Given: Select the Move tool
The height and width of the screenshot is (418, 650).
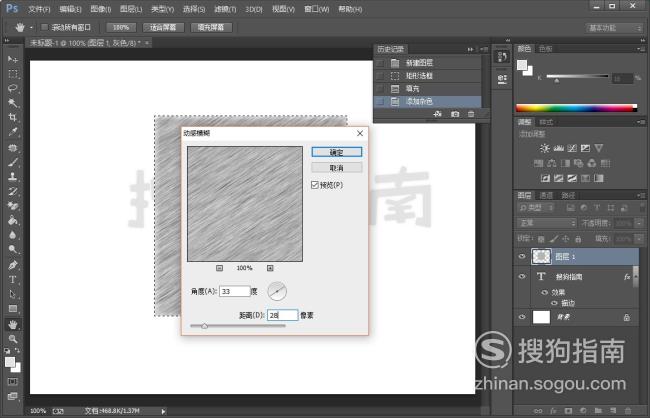Looking at the screenshot, I should click(x=12, y=59).
